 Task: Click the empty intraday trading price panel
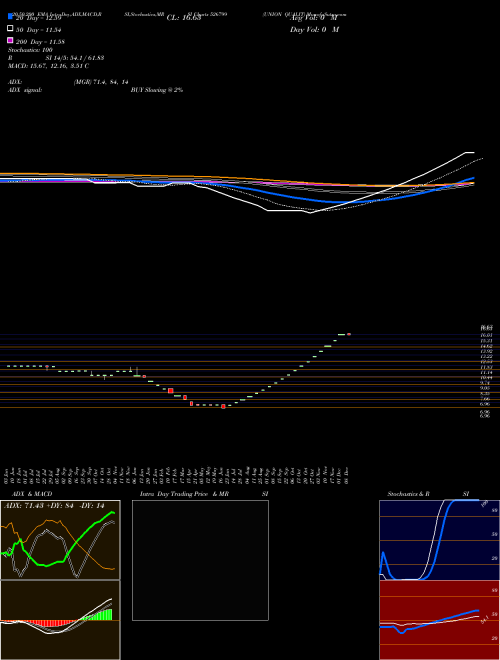coord(200,560)
